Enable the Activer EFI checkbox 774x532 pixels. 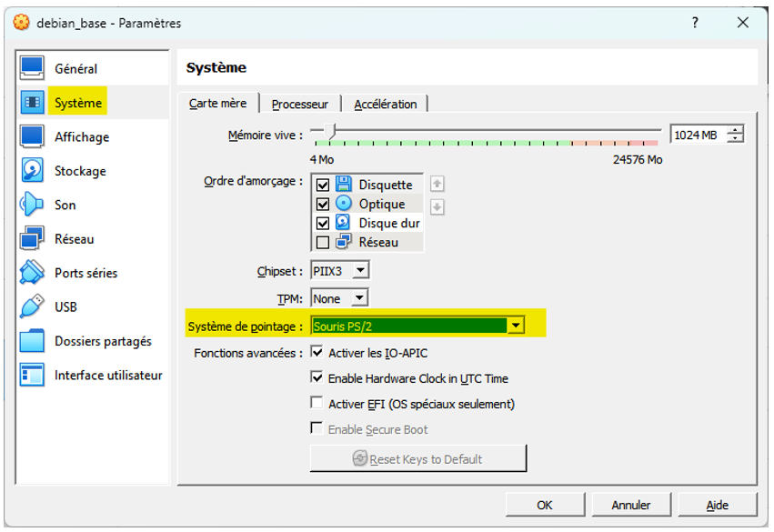(317, 403)
